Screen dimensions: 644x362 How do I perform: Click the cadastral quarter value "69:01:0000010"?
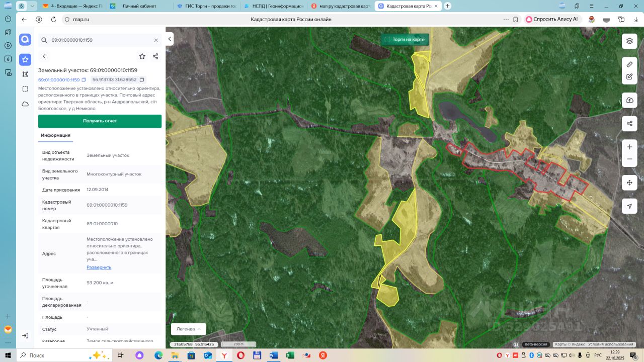click(102, 224)
